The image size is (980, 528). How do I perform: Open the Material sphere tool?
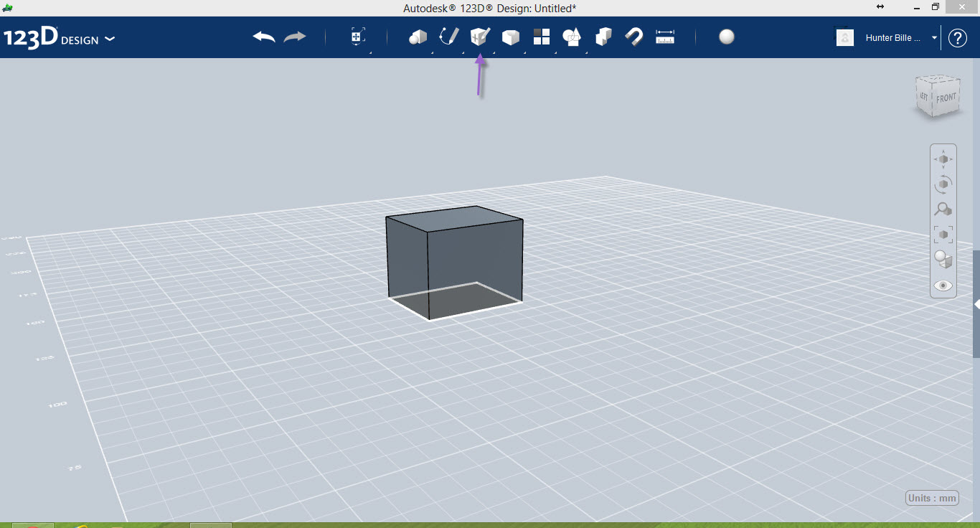[727, 37]
